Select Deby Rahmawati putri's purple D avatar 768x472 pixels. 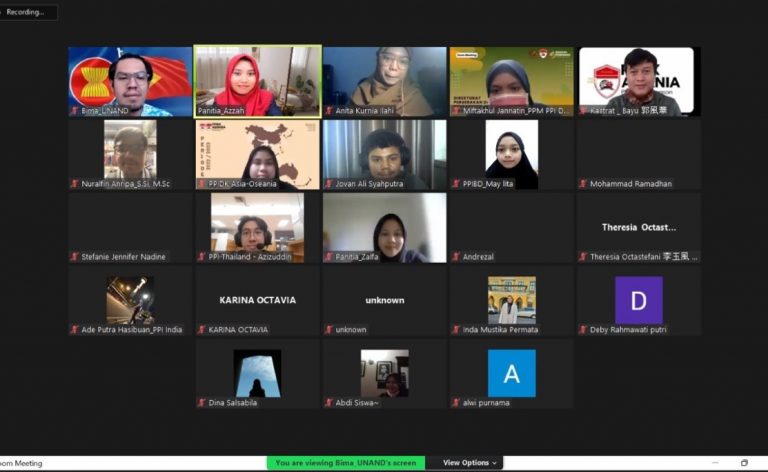click(x=638, y=300)
